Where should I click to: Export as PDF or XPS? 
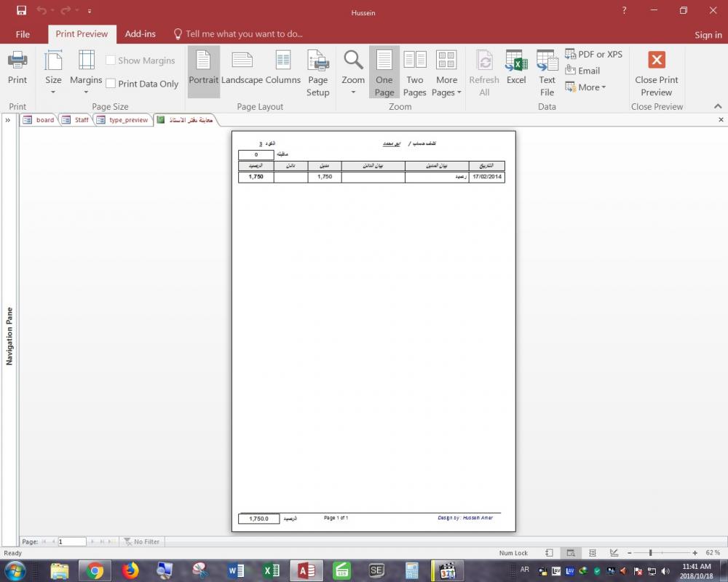click(593, 55)
